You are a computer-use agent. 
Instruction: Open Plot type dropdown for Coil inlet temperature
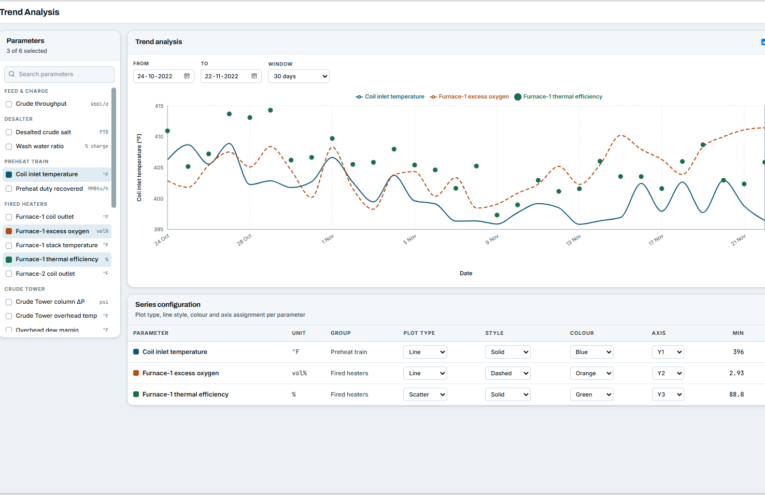[425, 352]
